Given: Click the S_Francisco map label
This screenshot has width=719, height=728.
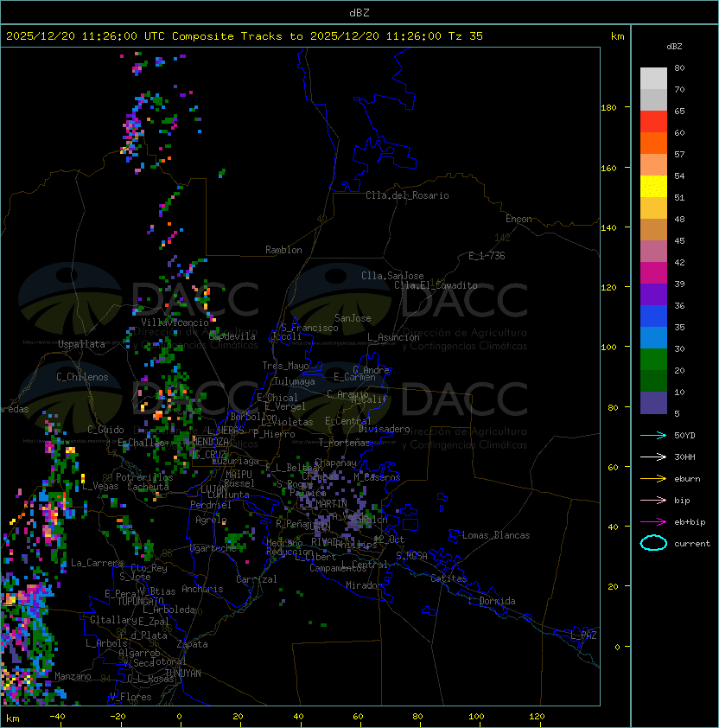Looking at the screenshot, I should 309,328.
